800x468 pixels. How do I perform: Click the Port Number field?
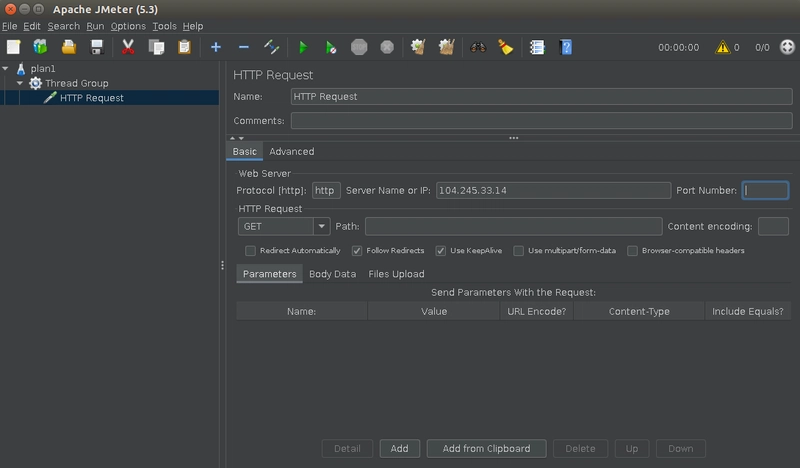(x=765, y=190)
